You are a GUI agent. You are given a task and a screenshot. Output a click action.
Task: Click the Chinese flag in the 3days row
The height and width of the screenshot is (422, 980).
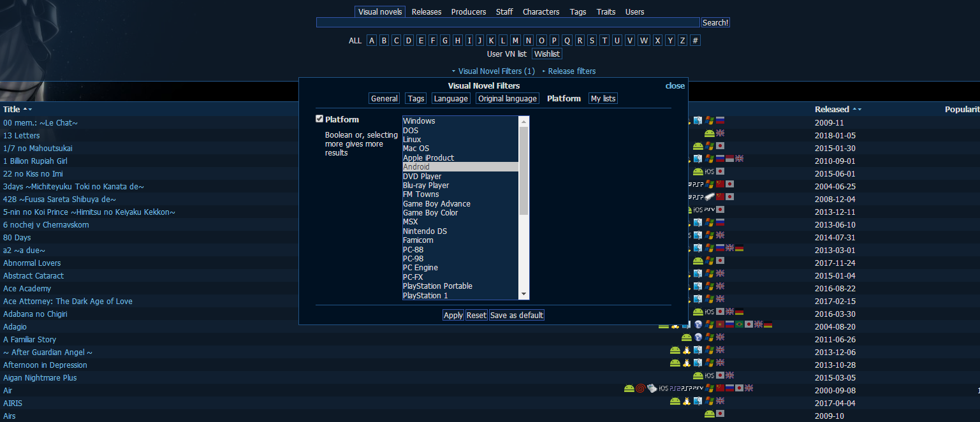[720, 184]
